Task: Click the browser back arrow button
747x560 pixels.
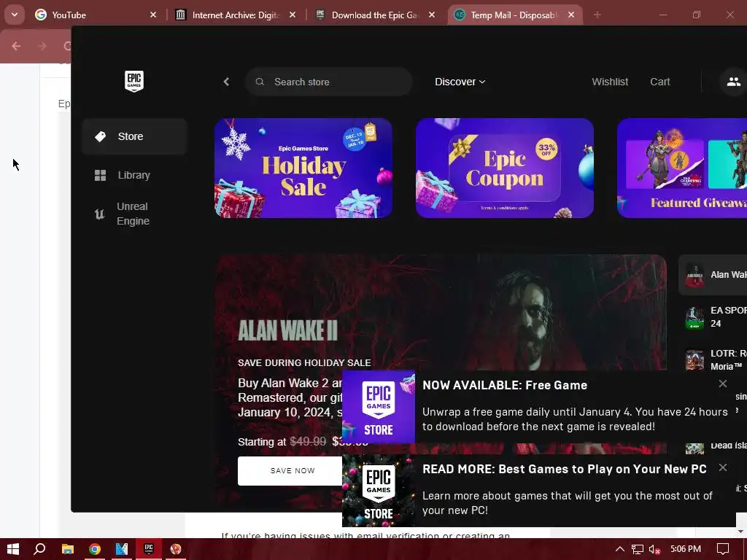Action: click(16, 46)
